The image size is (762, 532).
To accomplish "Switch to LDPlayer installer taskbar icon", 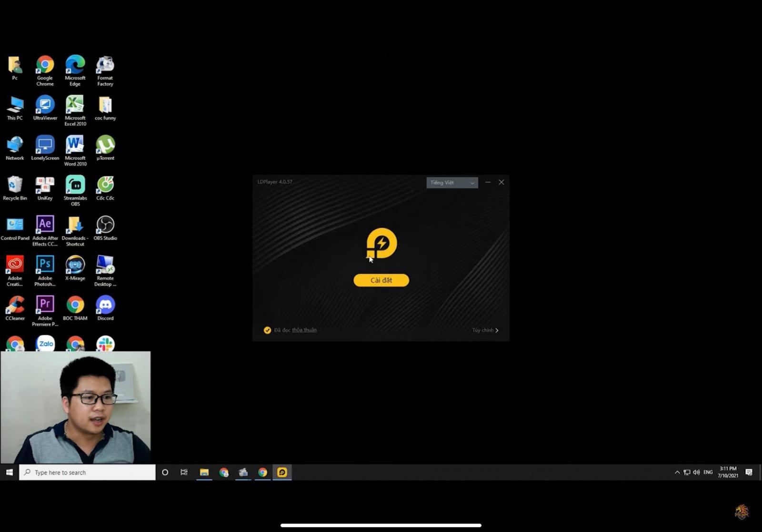I will [282, 472].
